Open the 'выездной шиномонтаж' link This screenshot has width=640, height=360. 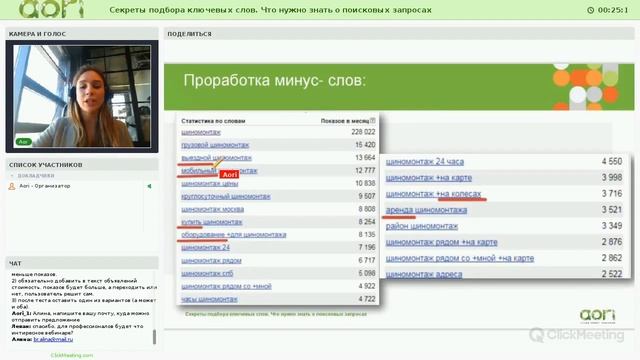[x=216, y=158]
